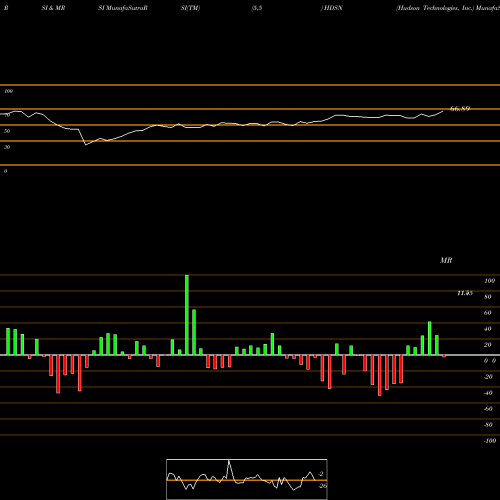Select the 40 label on MR axis

point(487,329)
